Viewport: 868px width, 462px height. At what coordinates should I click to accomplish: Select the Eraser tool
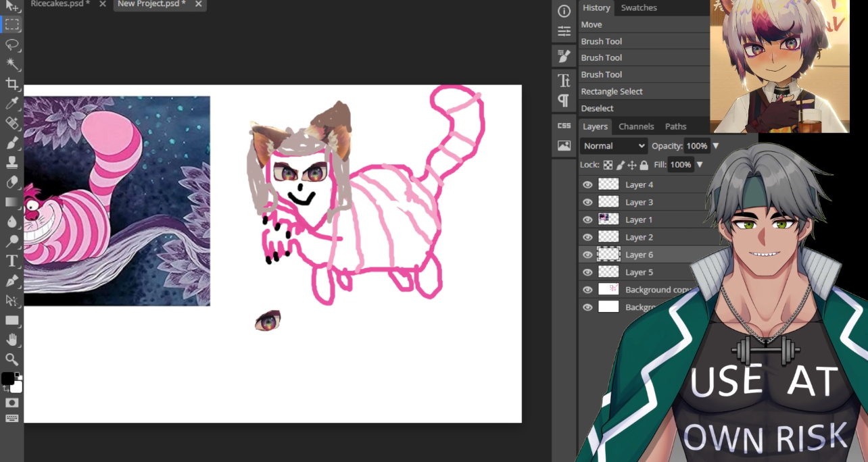click(11, 182)
